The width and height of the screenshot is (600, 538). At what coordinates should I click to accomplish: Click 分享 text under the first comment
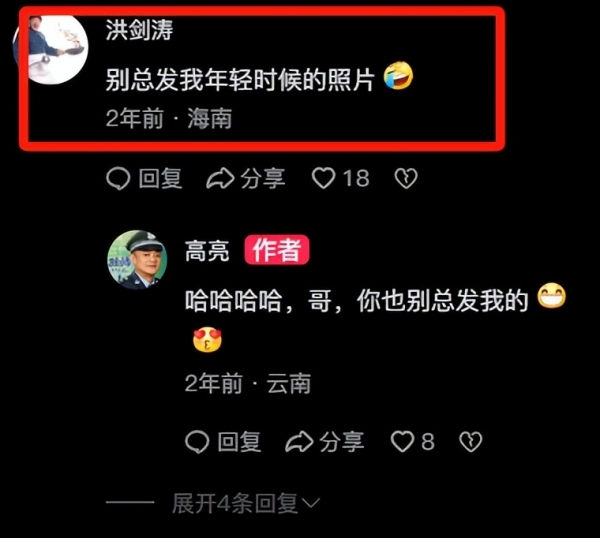(x=262, y=179)
